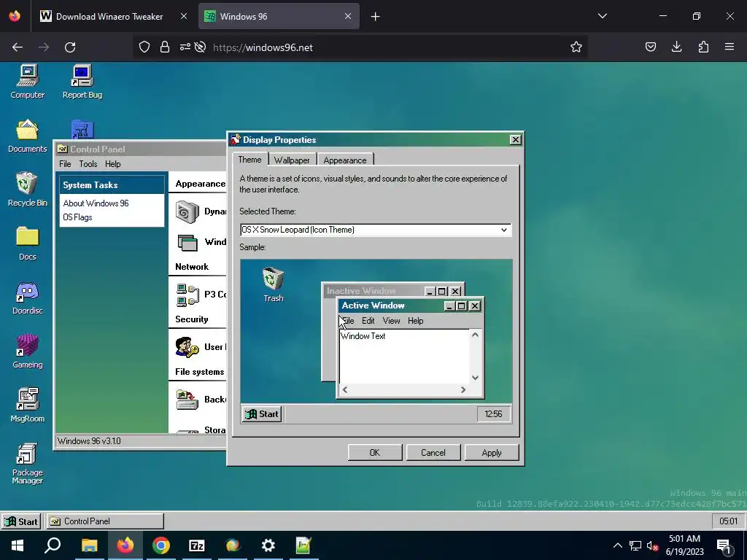Click Cancel in Display Properties
The height and width of the screenshot is (560, 747).
(x=433, y=452)
